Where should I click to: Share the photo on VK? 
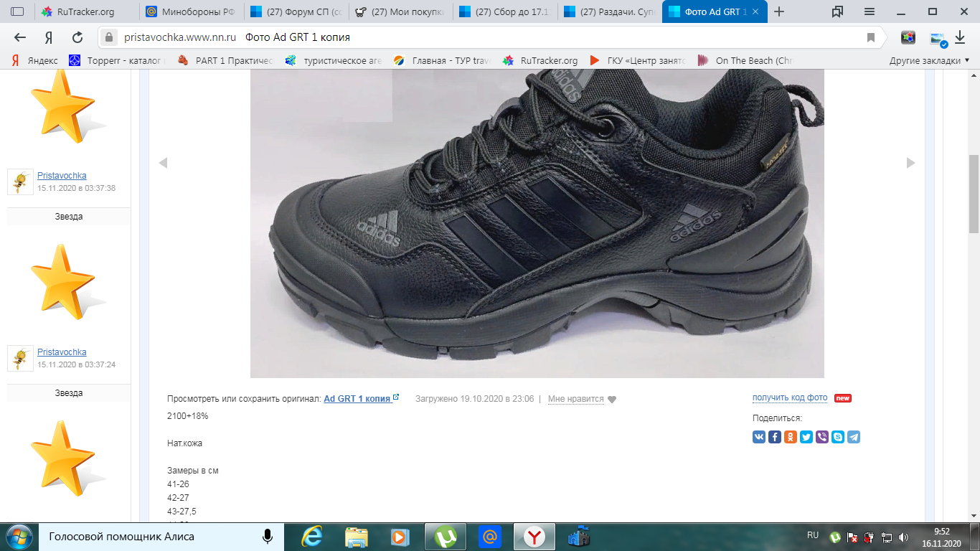pyautogui.click(x=759, y=437)
